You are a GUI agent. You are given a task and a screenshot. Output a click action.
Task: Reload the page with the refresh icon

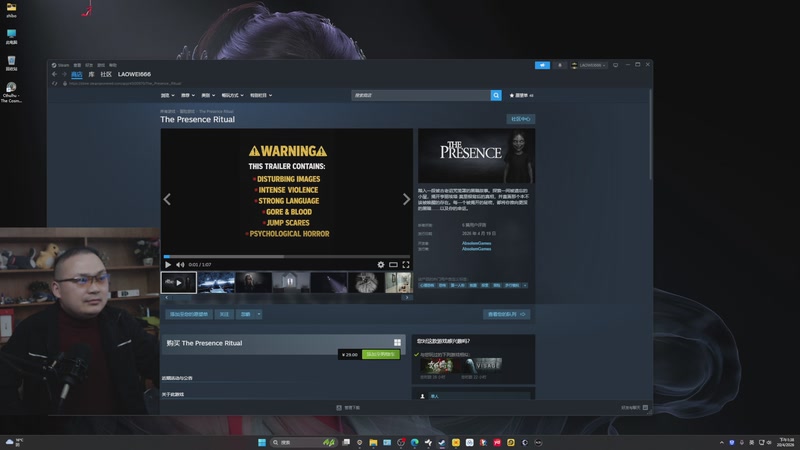(55, 83)
